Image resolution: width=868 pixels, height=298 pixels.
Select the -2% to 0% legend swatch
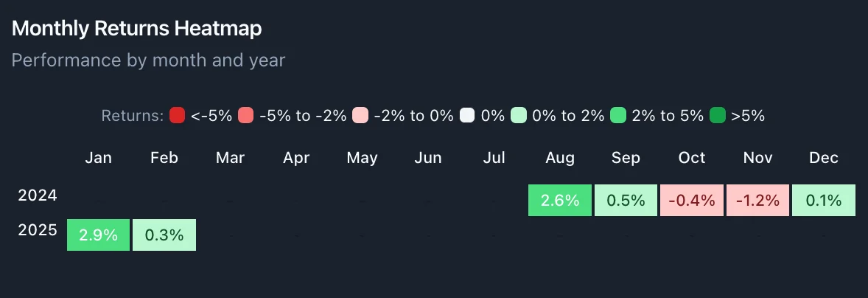[x=360, y=116]
